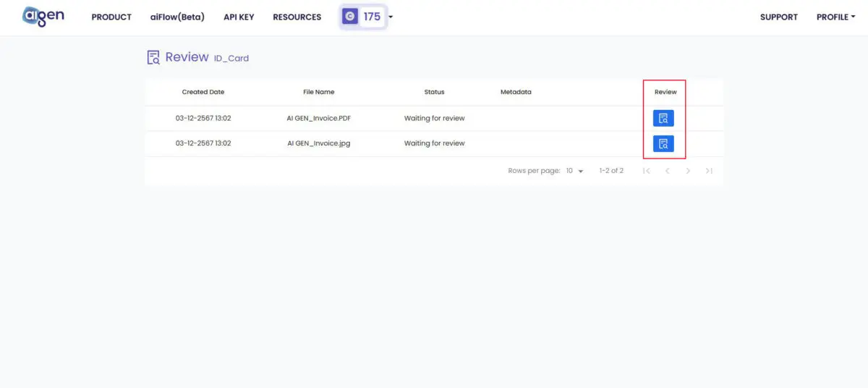Expand the Rows per page dropdown
The image size is (868, 388).
[574, 171]
